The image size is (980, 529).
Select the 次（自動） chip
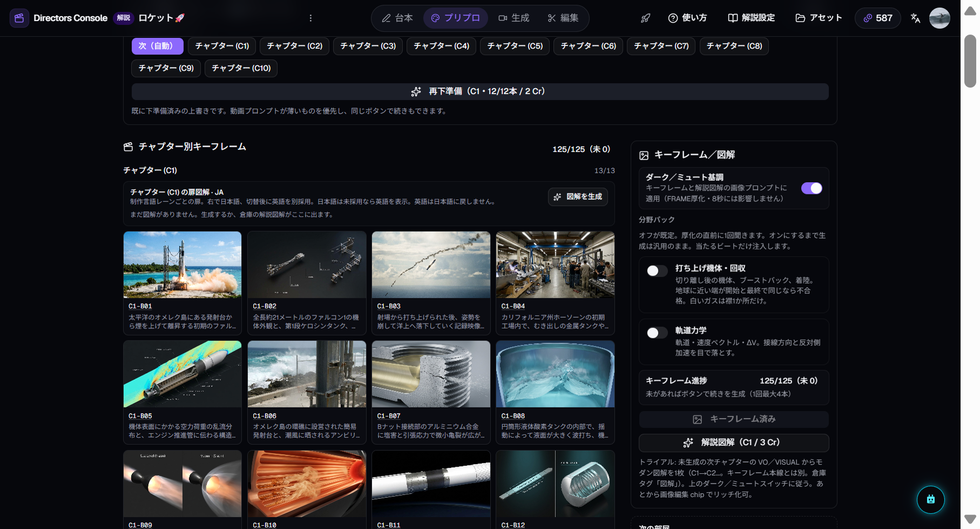point(158,46)
